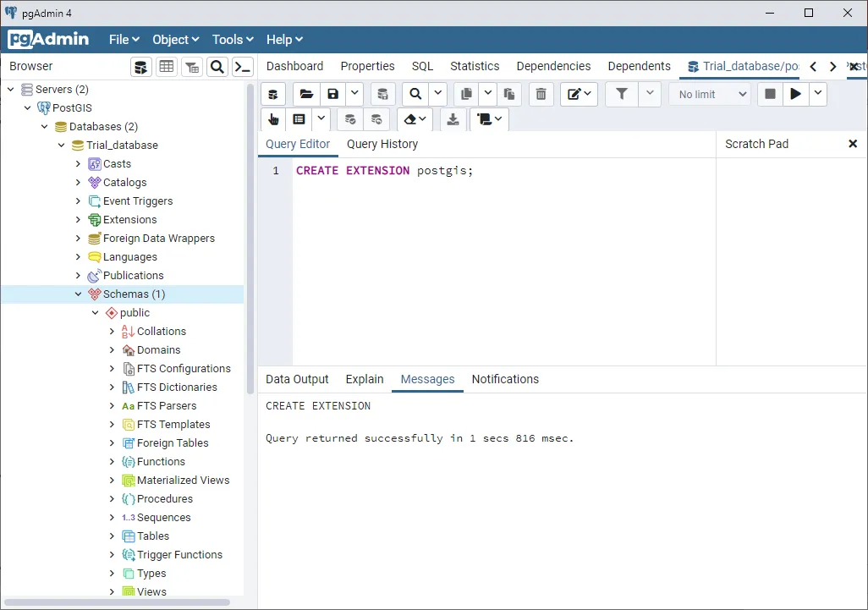
Task: Switch to the Dashboard tab
Action: pos(294,67)
